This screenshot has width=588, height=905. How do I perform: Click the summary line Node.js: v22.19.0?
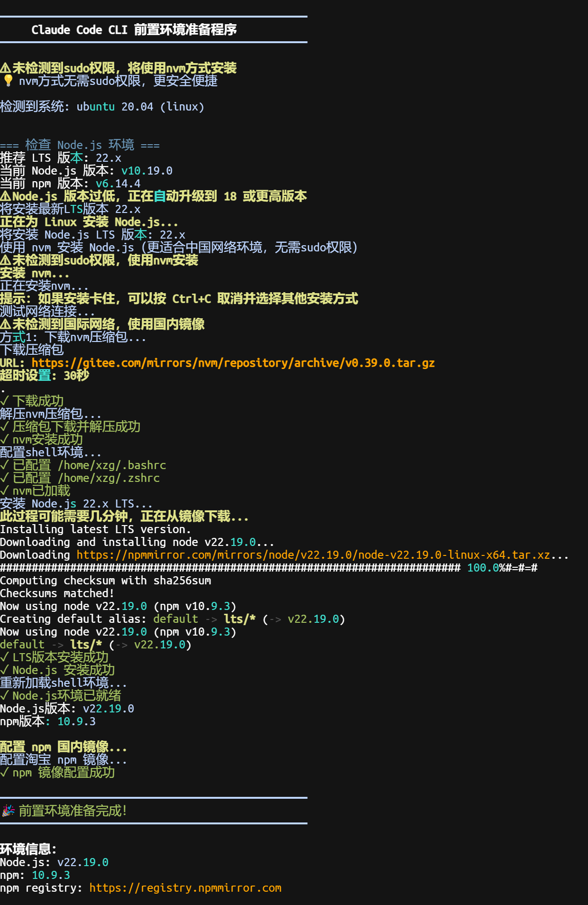point(54,862)
